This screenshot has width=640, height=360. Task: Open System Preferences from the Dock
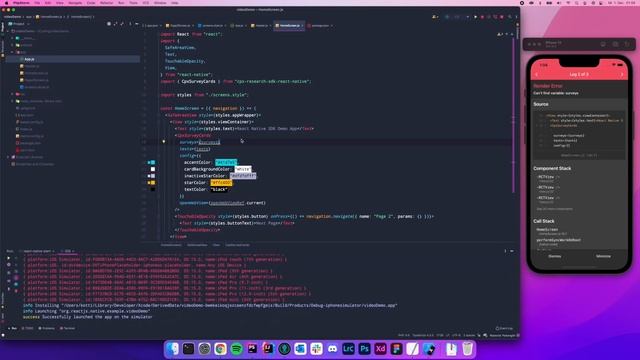click(204, 349)
